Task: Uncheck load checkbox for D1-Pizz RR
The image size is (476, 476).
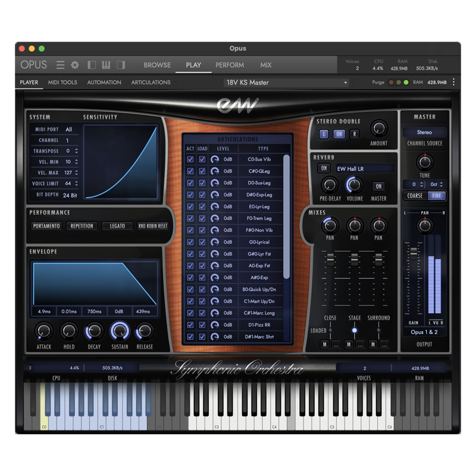Action: (202, 325)
